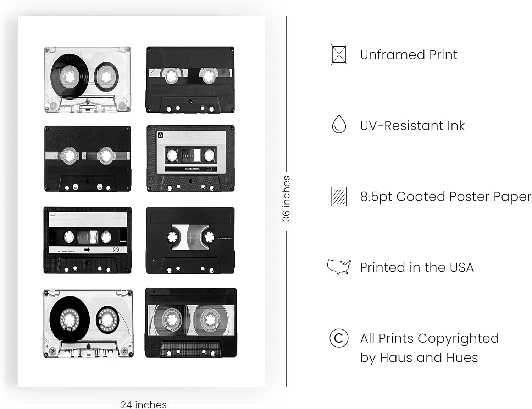532x409 pixels.
Task: Click the coated poster paper hatched icon
Action: pyautogui.click(x=339, y=196)
